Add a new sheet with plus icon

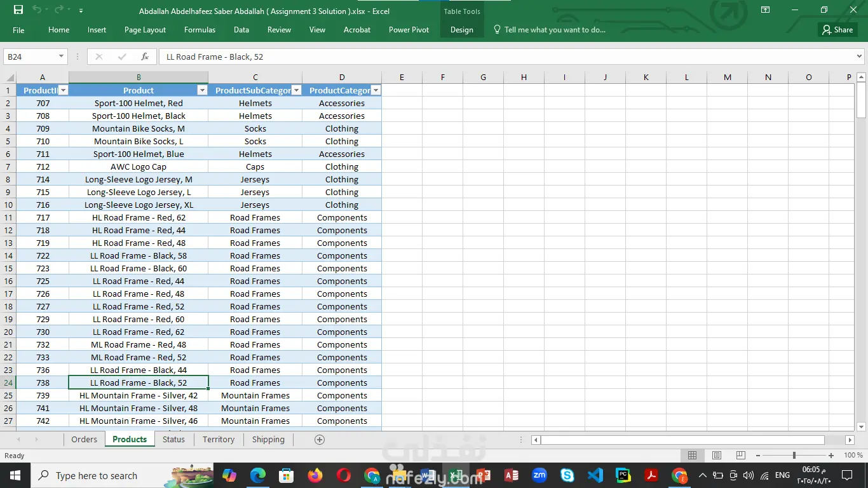pos(320,440)
